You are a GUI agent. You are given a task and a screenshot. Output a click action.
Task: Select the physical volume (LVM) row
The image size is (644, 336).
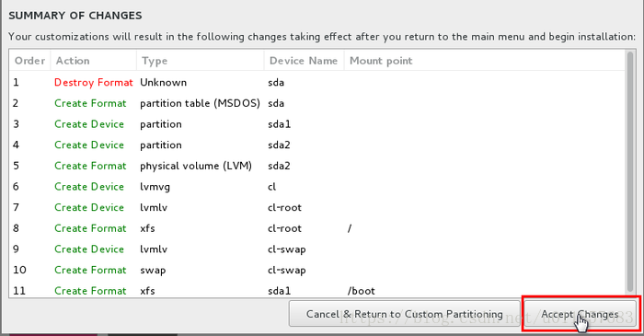point(317,166)
